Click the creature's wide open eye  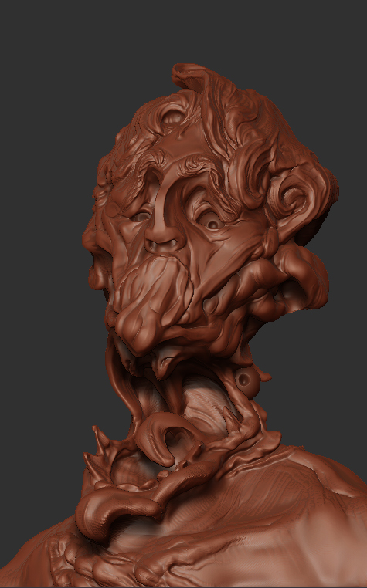tap(211, 221)
